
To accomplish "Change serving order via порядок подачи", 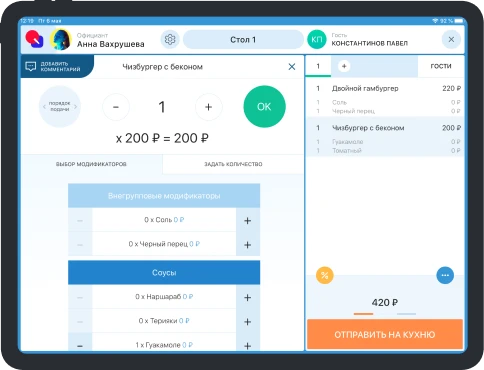I will (x=60, y=107).
